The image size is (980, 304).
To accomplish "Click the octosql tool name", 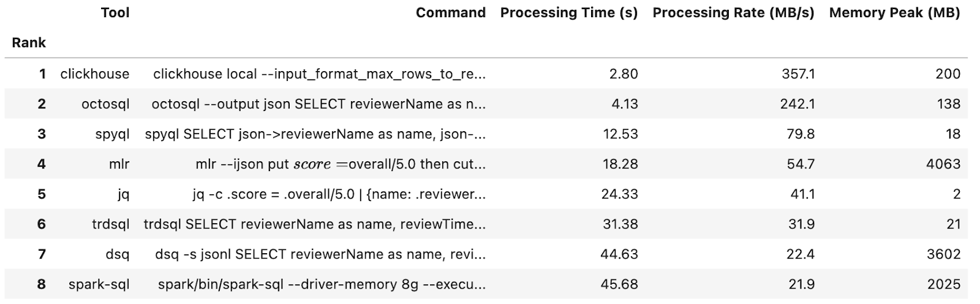I will [x=105, y=104].
